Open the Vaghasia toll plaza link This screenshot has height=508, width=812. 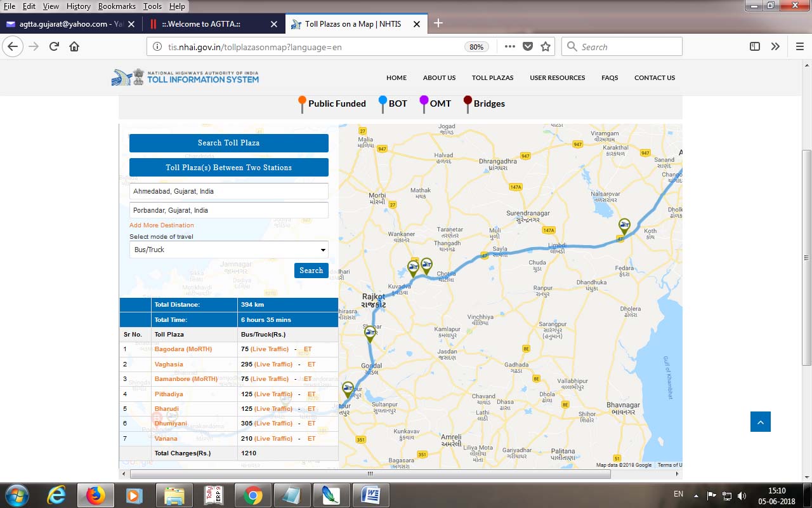point(169,364)
